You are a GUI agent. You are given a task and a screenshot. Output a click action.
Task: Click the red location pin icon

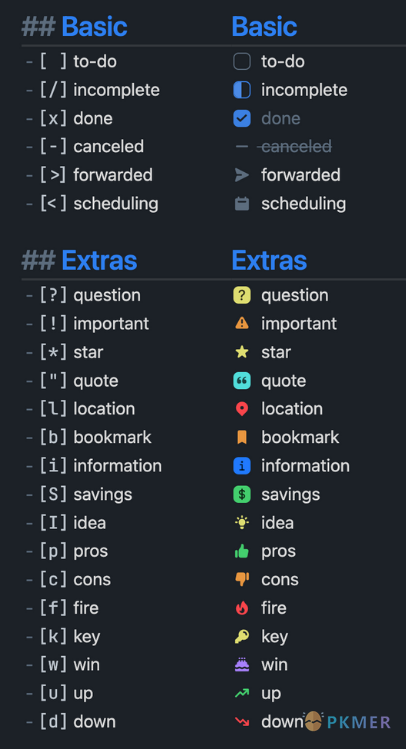click(242, 409)
